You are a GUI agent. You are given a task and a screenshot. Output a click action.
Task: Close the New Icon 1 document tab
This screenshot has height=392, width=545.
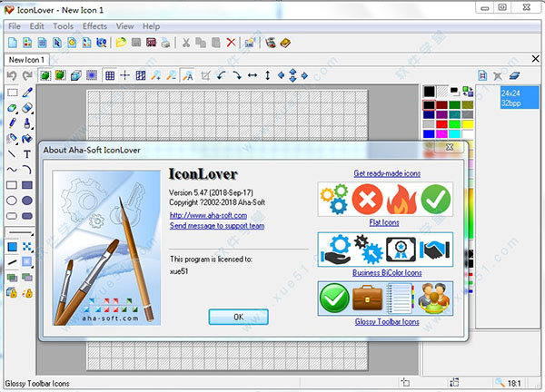coord(536,59)
